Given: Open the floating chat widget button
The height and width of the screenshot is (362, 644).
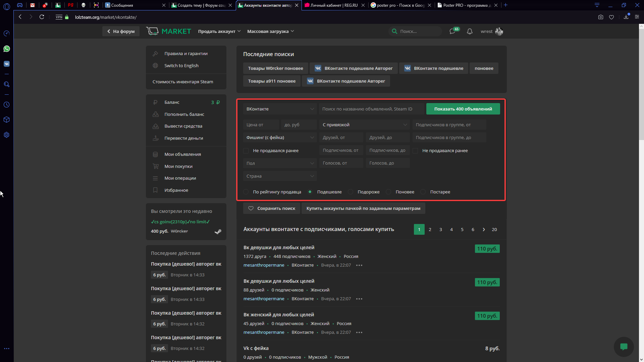Looking at the screenshot, I should [x=624, y=347].
